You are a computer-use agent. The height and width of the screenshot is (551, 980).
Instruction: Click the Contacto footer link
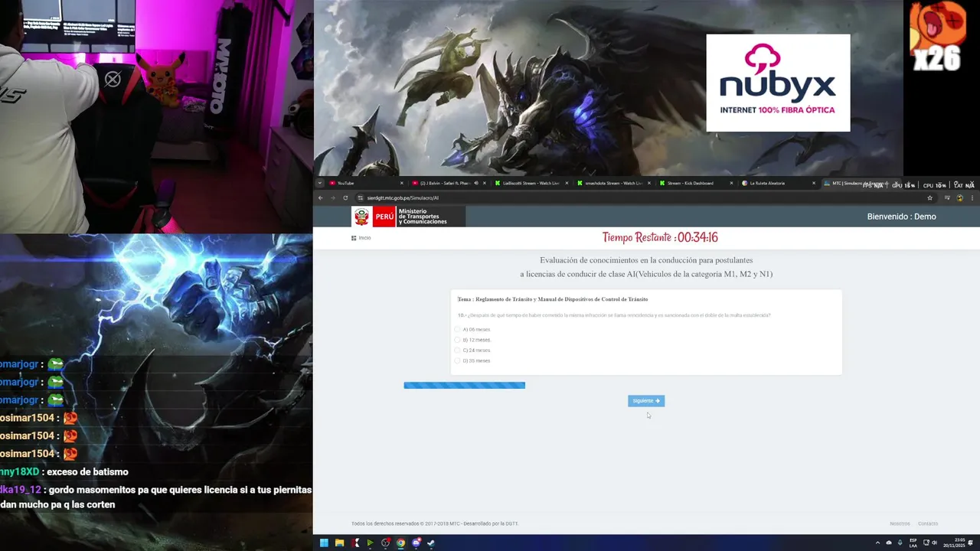928,524
